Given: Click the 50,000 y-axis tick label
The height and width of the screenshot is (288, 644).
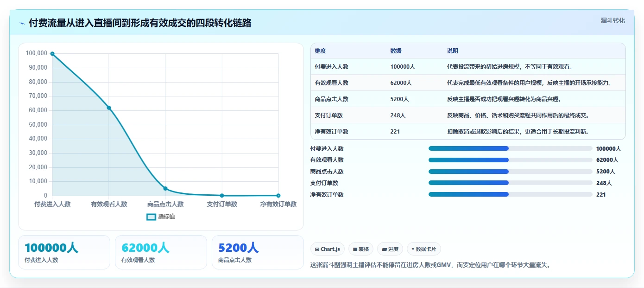Looking at the screenshot, I should [38, 124].
